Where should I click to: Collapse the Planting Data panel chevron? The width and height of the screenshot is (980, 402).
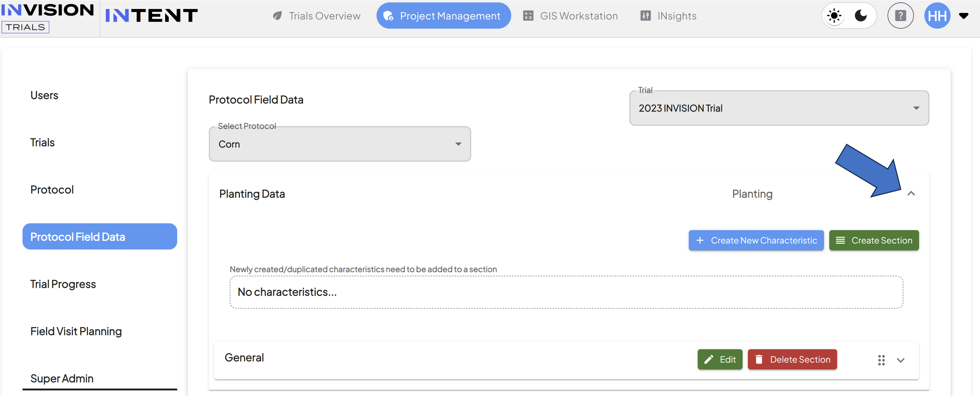tap(911, 194)
